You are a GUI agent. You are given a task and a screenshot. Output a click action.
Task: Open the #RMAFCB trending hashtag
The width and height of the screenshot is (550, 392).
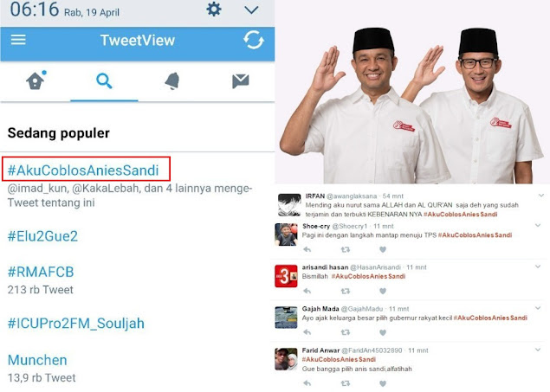[x=41, y=272]
